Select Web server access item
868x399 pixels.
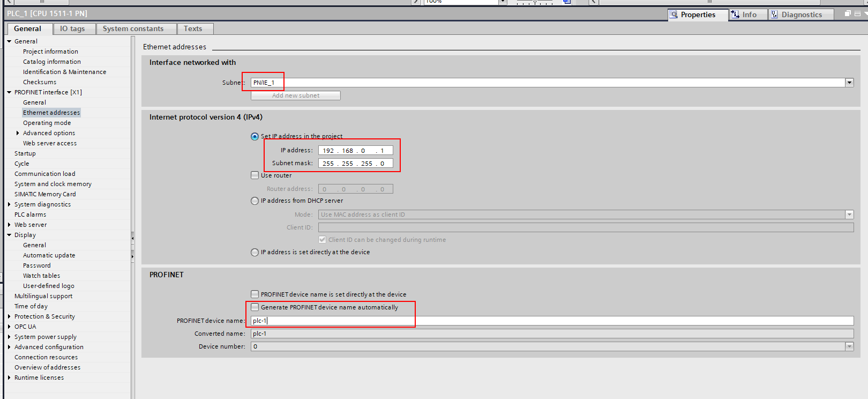pyautogui.click(x=50, y=143)
